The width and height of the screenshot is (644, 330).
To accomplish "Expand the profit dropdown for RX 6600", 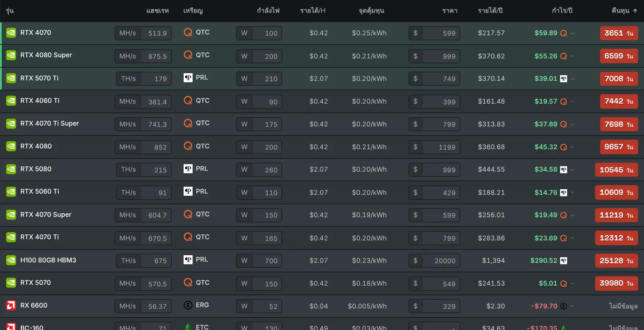I will 572,306.
